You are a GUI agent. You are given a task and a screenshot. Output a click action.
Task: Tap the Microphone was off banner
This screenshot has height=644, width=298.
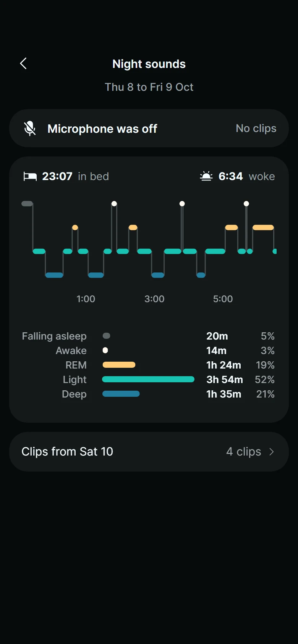click(149, 129)
